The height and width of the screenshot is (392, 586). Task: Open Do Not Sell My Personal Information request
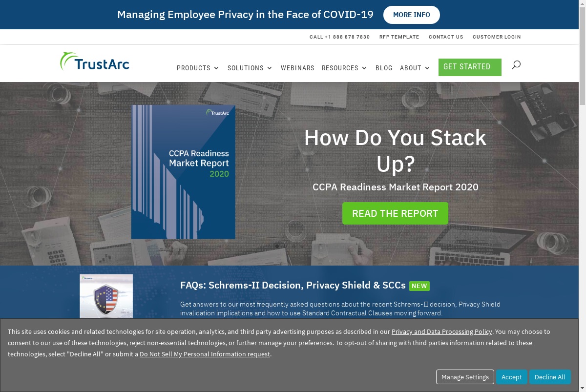click(205, 354)
